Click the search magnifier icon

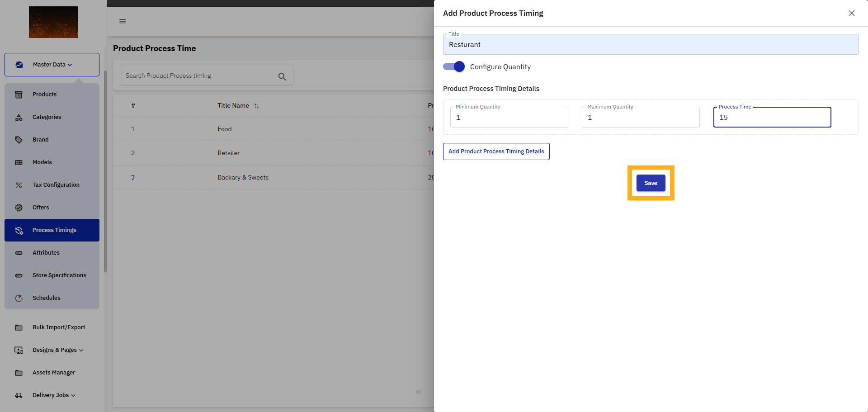[x=282, y=76]
